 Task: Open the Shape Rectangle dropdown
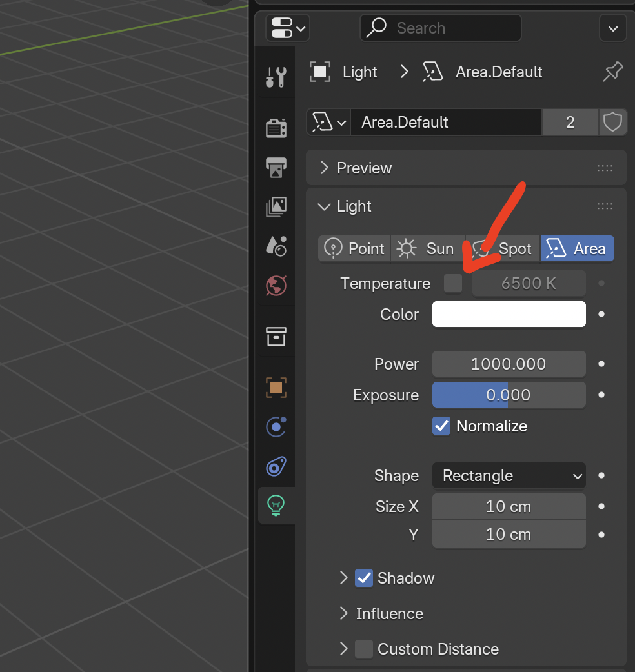[509, 476]
